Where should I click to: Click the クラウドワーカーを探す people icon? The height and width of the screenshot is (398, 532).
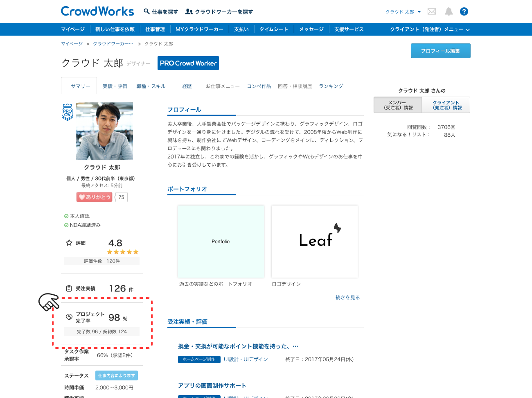tap(189, 11)
